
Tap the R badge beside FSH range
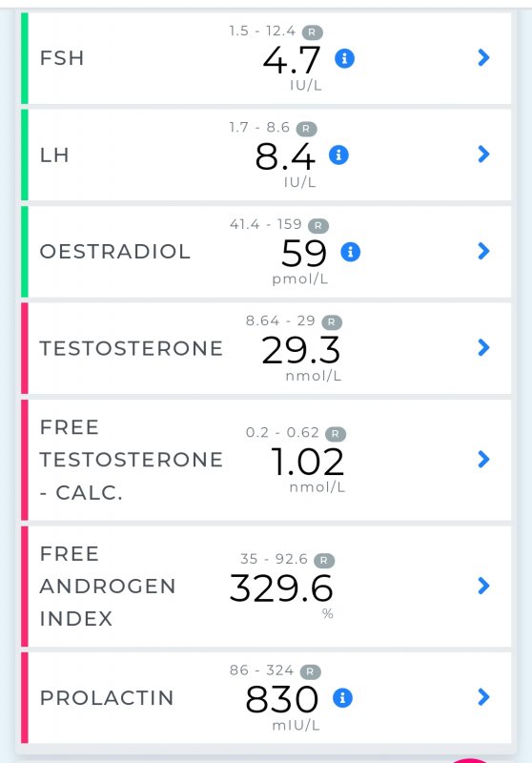(312, 32)
